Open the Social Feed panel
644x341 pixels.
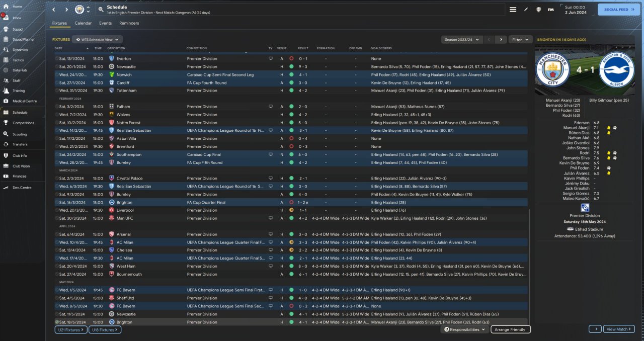click(x=618, y=10)
